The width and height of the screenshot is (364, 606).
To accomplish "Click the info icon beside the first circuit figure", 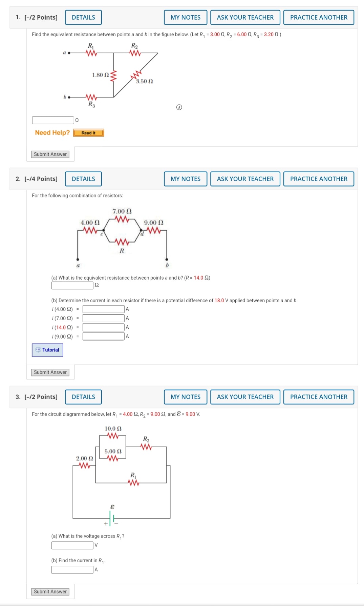I will (x=179, y=107).
